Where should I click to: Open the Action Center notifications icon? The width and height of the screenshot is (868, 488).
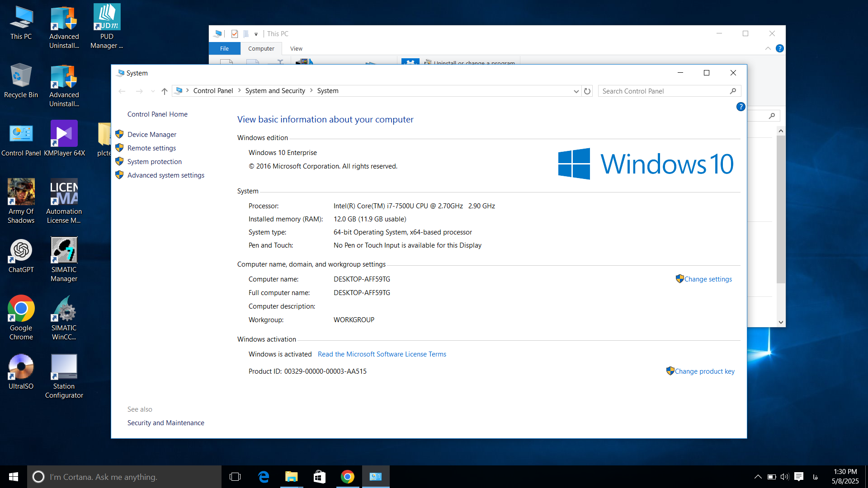click(799, 477)
